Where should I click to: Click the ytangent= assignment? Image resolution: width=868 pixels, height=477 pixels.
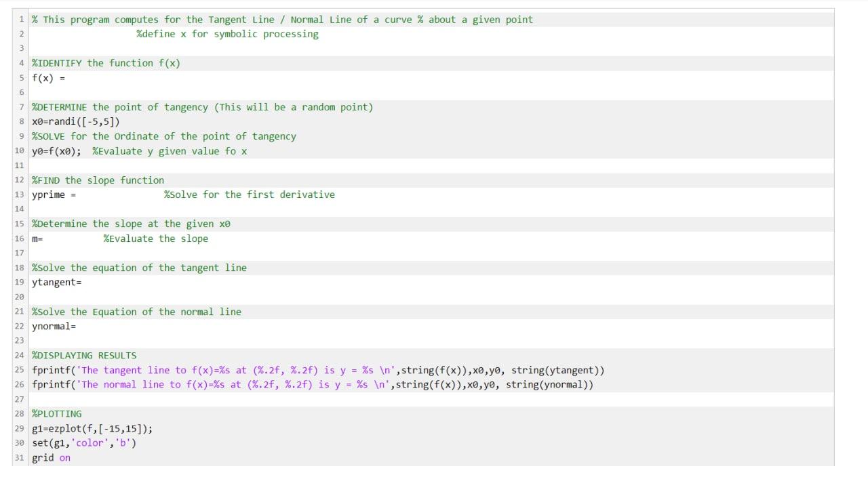tap(56, 282)
